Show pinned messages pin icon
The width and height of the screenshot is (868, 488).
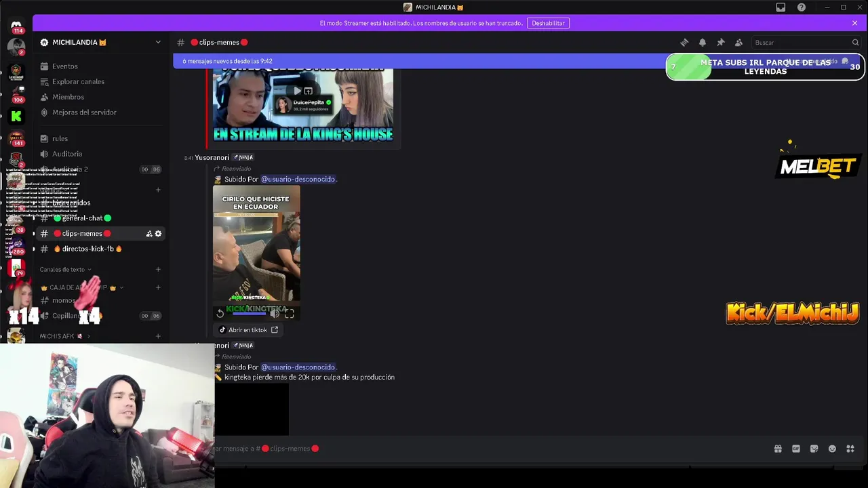pos(721,42)
